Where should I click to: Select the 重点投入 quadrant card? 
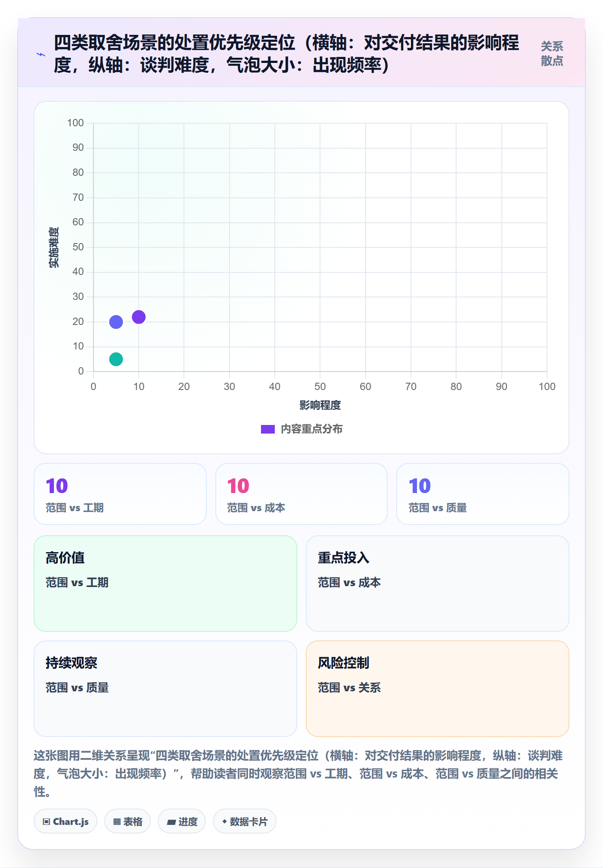tap(438, 584)
